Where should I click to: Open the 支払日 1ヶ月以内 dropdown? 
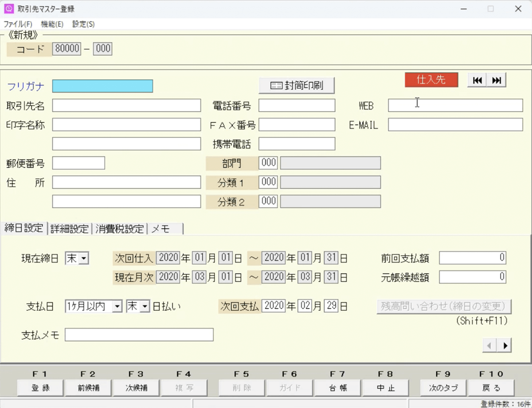tap(117, 306)
